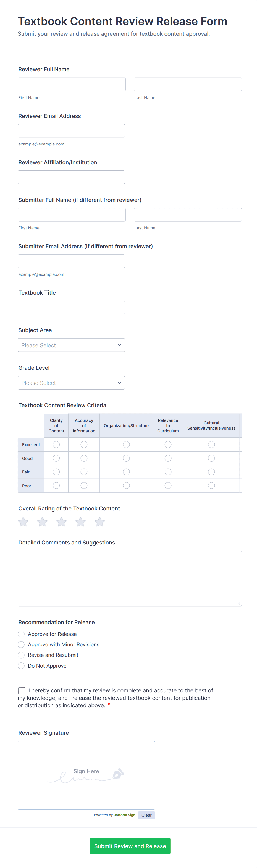Choose Do Not Approve option
Image resolution: width=257 pixels, height=868 pixels.
click(x=21, y=666)
